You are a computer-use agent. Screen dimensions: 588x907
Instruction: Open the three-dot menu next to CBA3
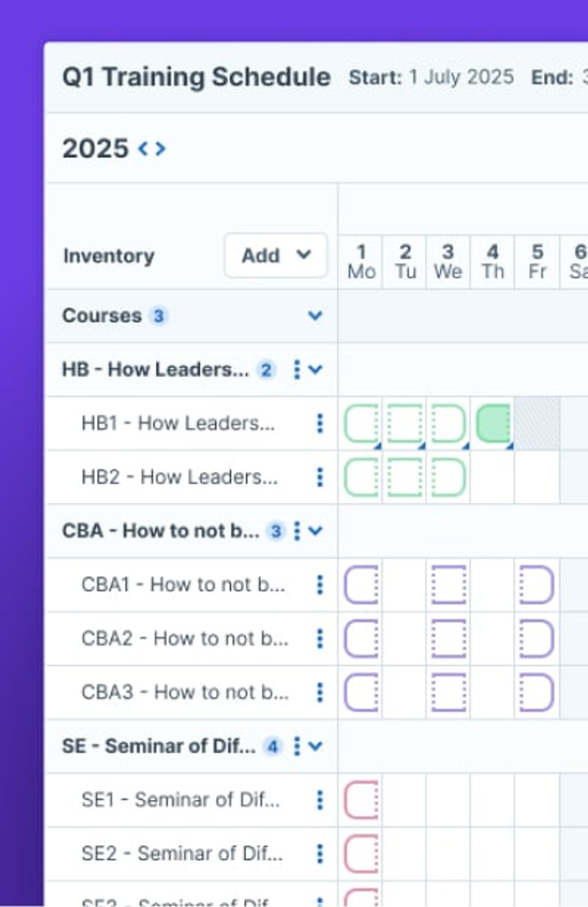click(320, 692)
